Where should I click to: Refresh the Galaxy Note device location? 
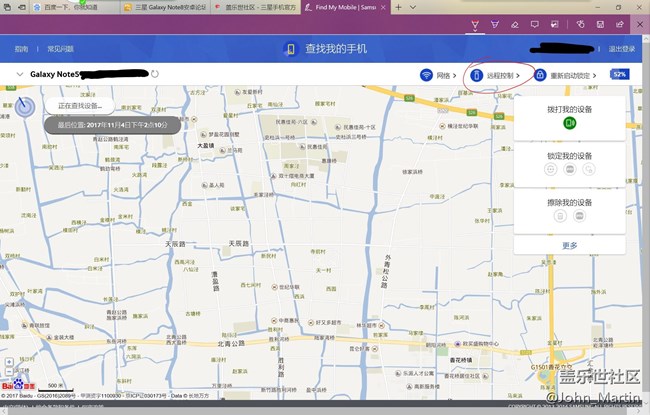pos(155,74)
